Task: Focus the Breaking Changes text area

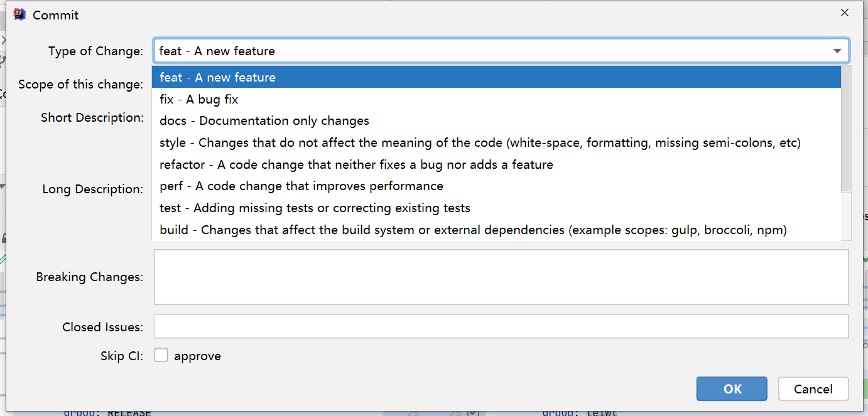Action: tap(501, 277)
